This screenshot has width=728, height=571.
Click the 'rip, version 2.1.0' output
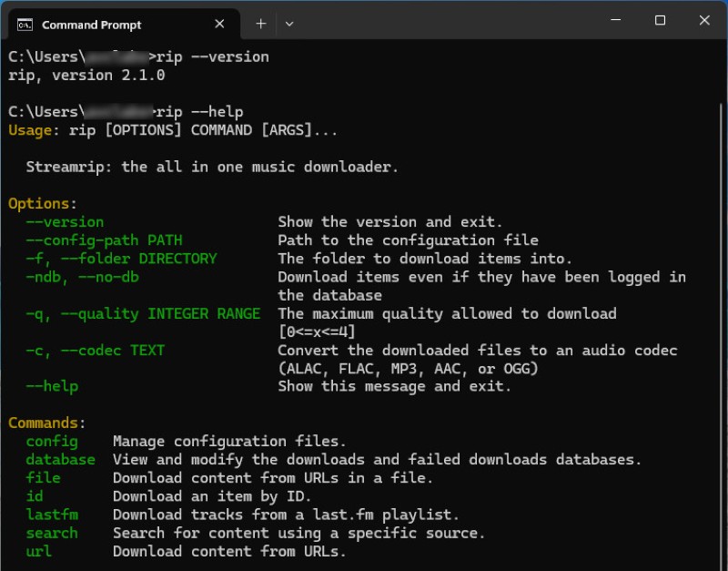86,76
